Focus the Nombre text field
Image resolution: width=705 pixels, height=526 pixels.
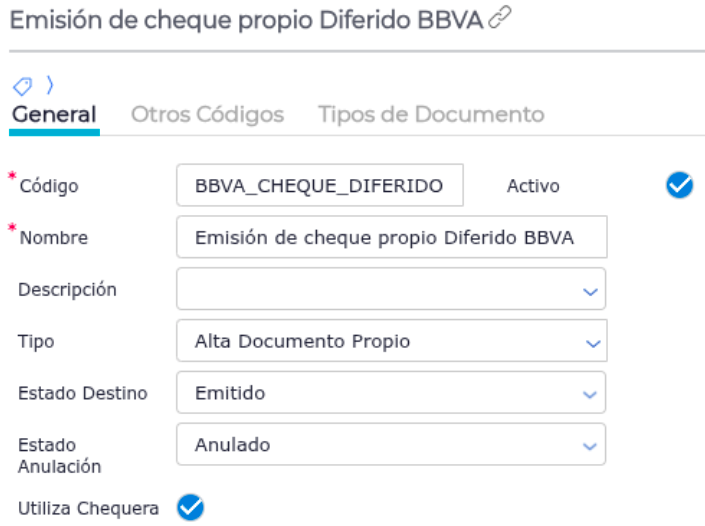(391, 238)
